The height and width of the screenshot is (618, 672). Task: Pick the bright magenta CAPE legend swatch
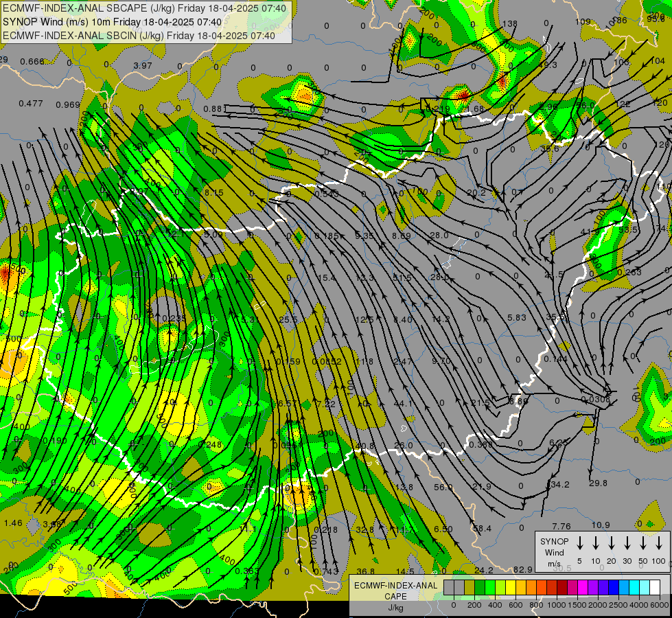(583, 588)
